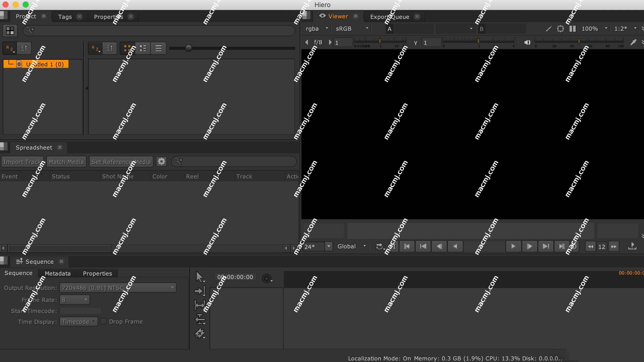Viewport: 644px width, 362px height.
Task: Click the audio/mute speaker icon in viewer
Action: (527, 42)
